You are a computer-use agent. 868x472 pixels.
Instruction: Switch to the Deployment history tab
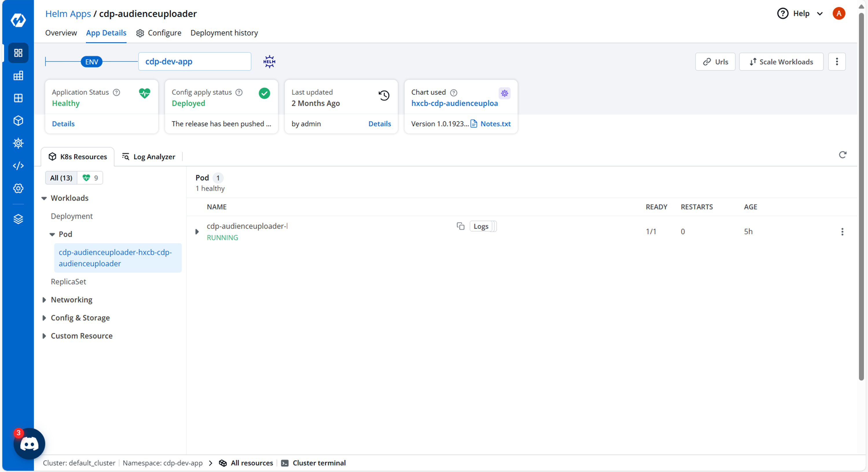pyautogui.click(x=224, y=33)
